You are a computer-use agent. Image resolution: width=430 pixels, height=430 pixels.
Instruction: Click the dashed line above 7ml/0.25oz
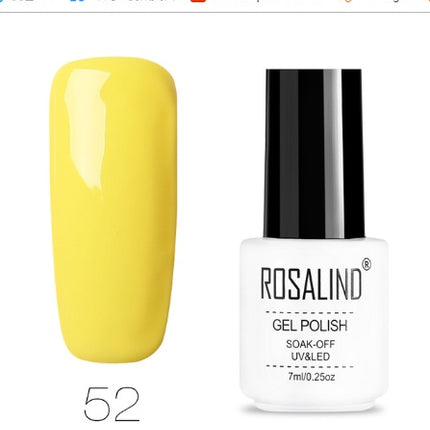click(x=310, y=366)
